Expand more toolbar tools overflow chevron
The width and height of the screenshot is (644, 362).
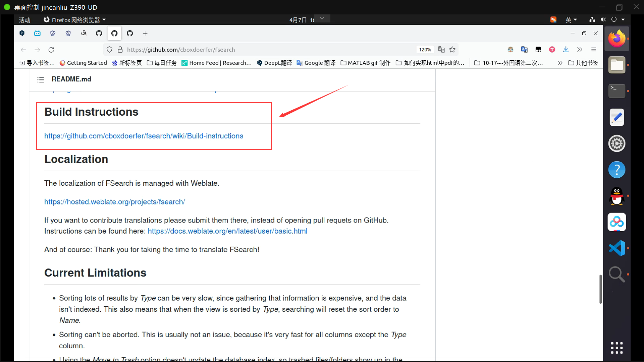(580, 50)
